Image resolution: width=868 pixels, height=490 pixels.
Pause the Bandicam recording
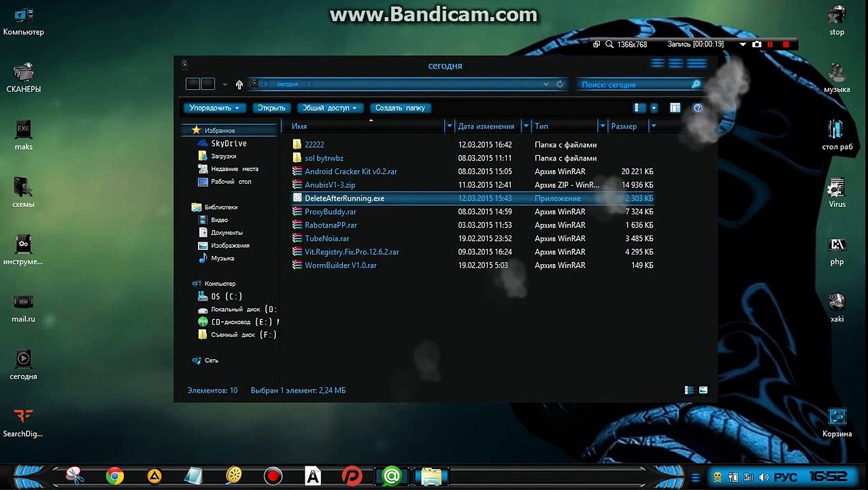point(771,44)
